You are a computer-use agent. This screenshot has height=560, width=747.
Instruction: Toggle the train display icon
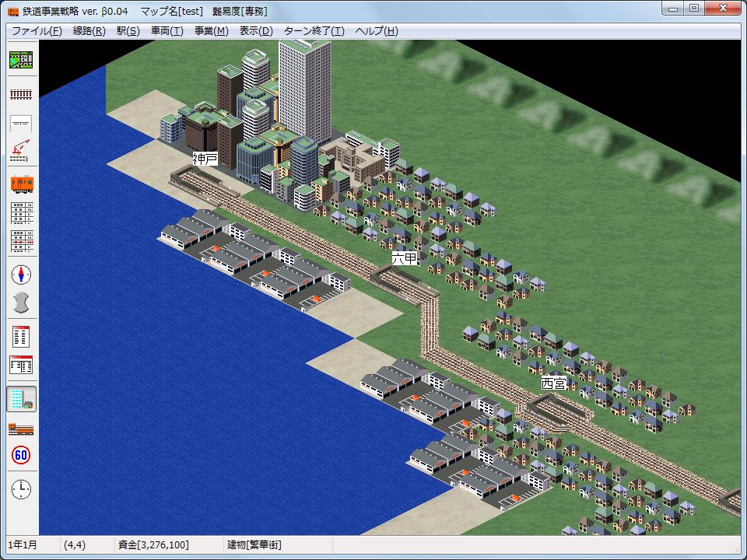(21, 429)
